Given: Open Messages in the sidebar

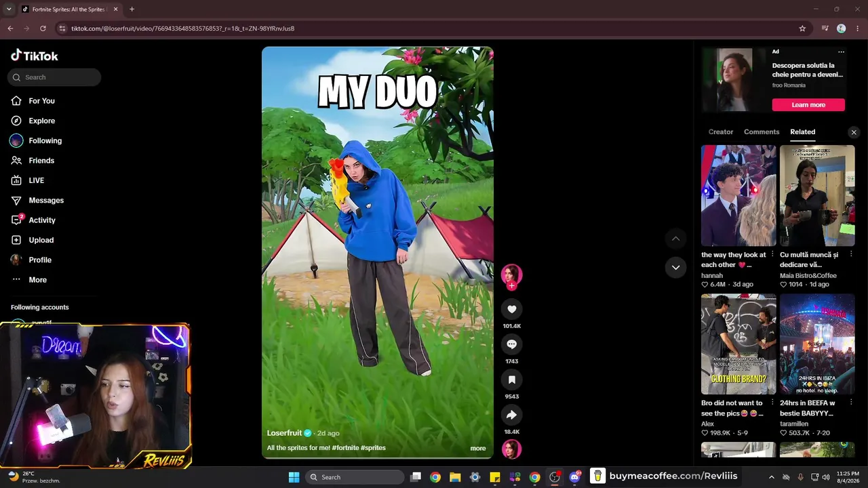Looking at the screenshot, I should click(46, 201).
